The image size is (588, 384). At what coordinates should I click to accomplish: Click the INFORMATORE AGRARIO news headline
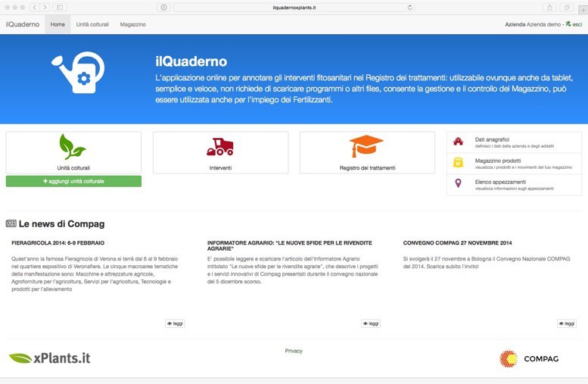click(290, 245)
